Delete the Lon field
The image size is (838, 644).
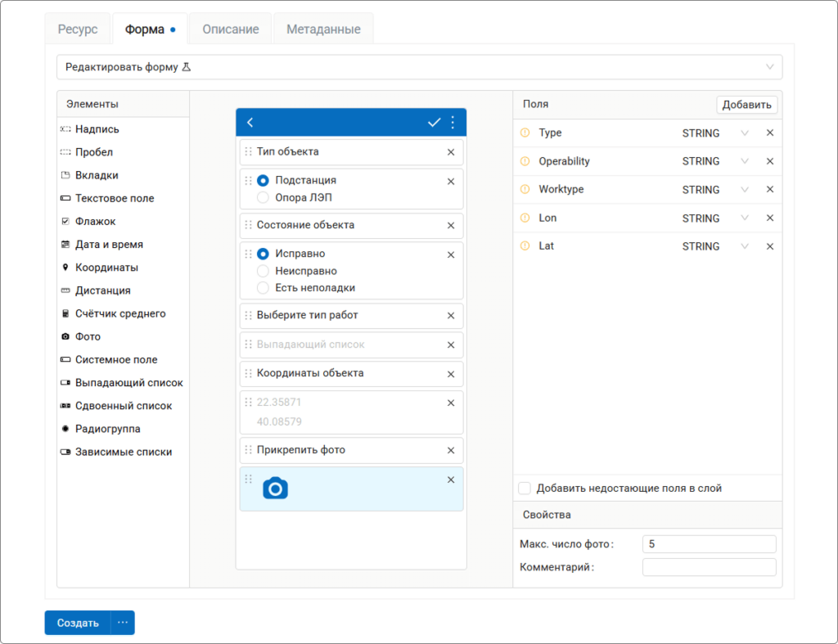pyautogui.click(x=770, y=218)
